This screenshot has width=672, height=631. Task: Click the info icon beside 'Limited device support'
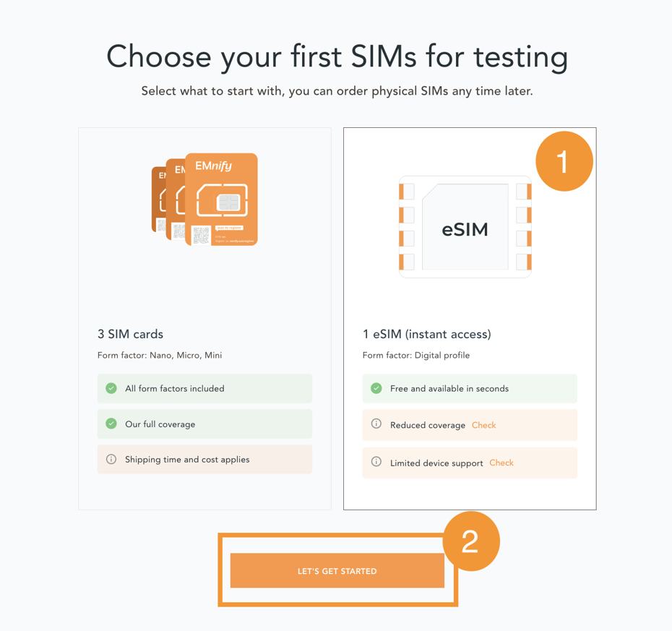click(376, 463)
